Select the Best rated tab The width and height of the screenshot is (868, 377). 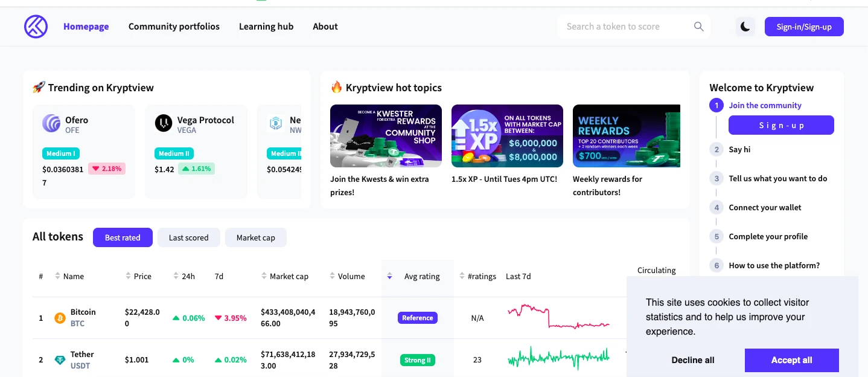tap(123, 237)
